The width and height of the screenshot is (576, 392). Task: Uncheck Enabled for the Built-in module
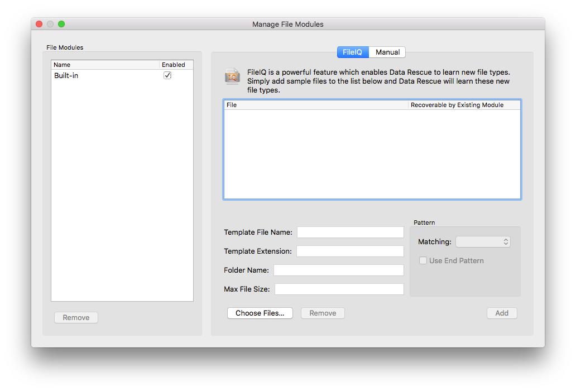167,75
